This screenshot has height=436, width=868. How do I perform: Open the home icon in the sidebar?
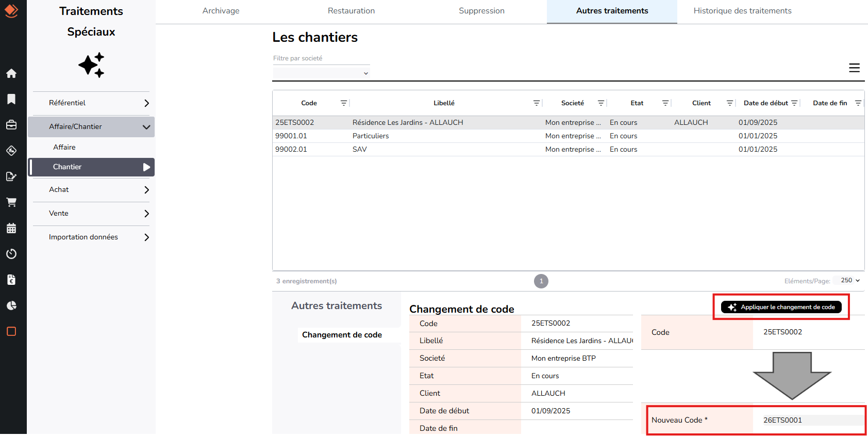pyautogui.click(x=11, y=73)
